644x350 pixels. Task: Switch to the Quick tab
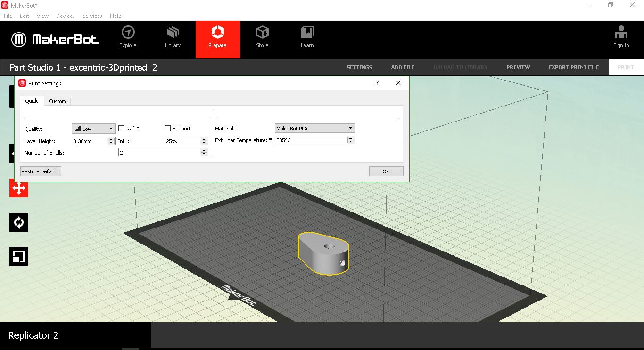point(32,101)
